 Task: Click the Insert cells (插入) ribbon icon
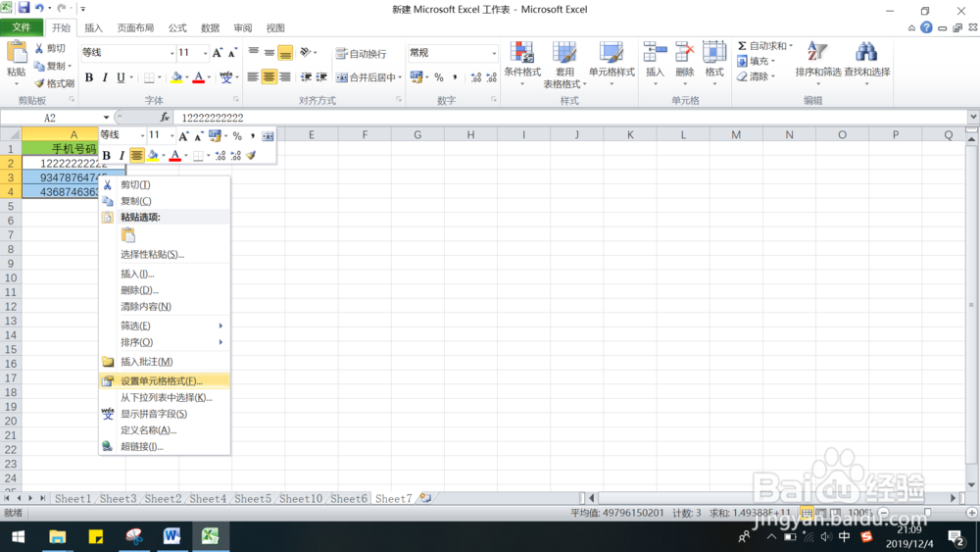655,52
